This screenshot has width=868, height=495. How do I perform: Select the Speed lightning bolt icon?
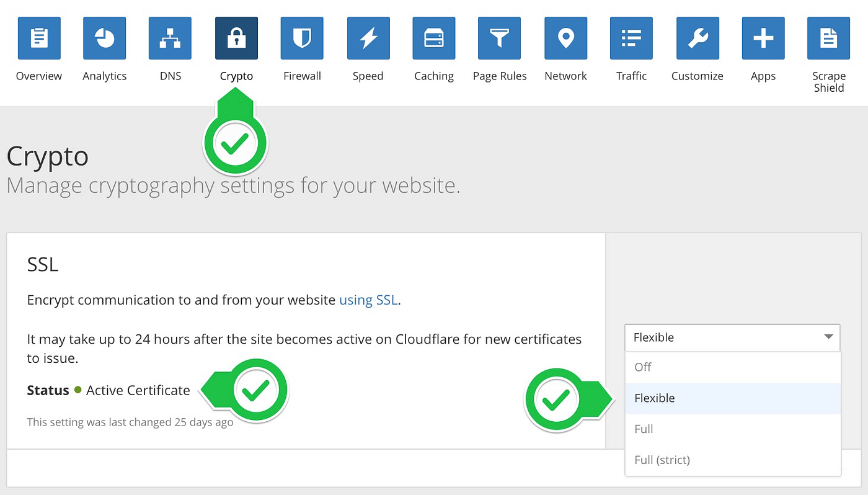(x=368, y=38)
